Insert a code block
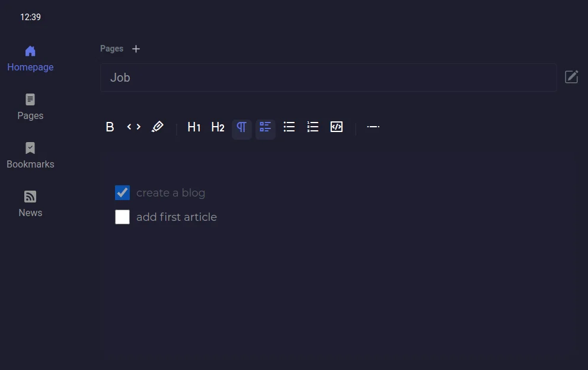588x370 pixels. [x=336, y=127]
